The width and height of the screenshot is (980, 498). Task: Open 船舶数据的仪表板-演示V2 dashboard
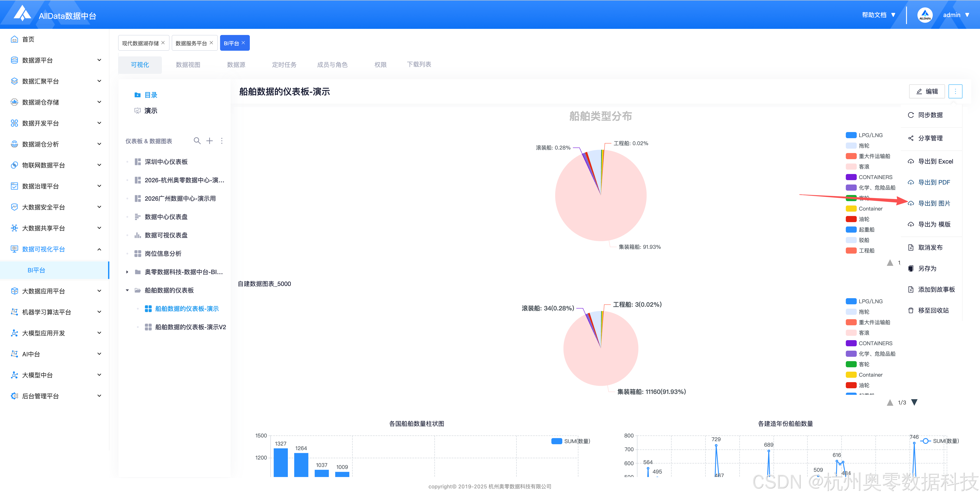pyautogui.click(x=190, y=327)
